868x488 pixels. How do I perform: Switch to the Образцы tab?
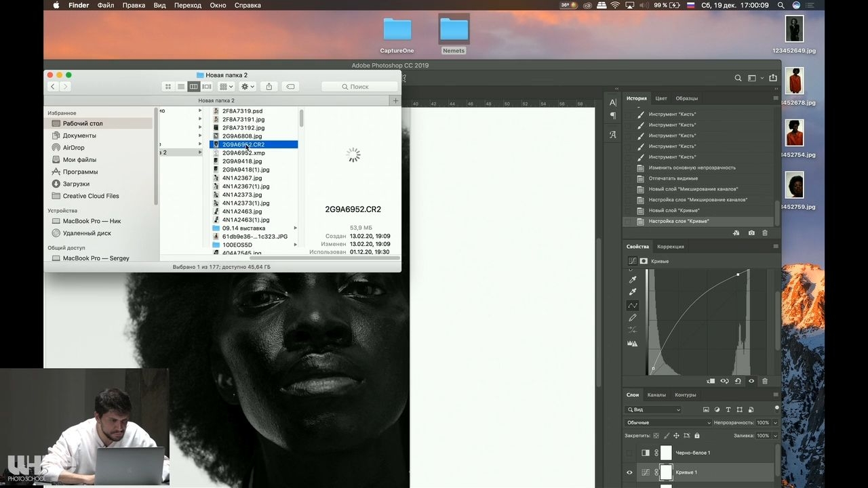tap(687, 98)
